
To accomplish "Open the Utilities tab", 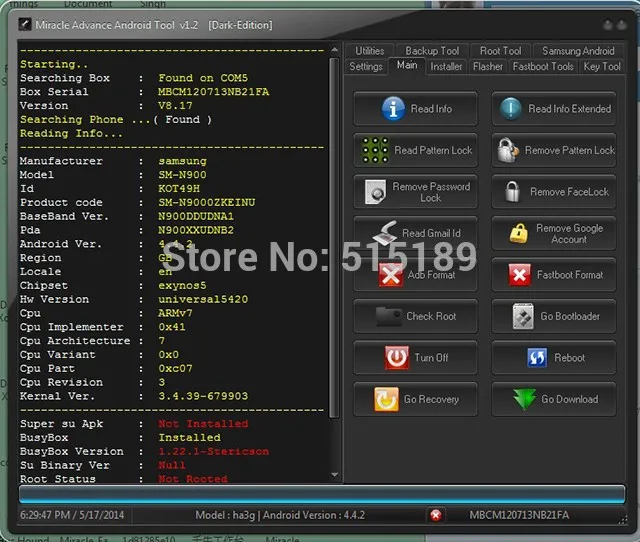I will (369, 51).
